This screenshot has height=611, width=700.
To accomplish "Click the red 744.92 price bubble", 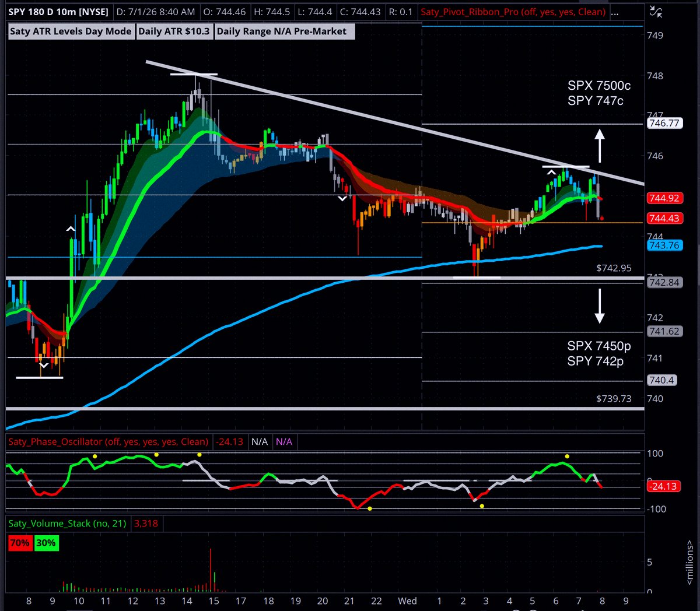I will pyautogui.click(x=664, y=198).
